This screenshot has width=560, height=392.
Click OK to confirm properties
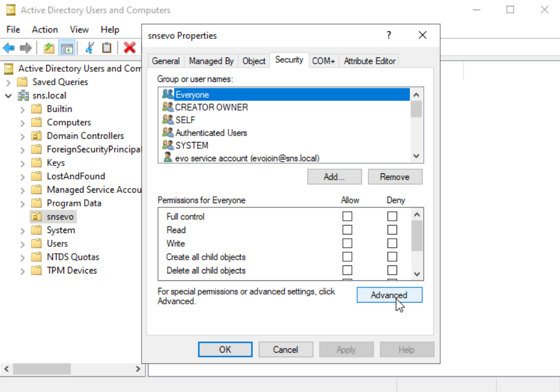tap(225, 349)
